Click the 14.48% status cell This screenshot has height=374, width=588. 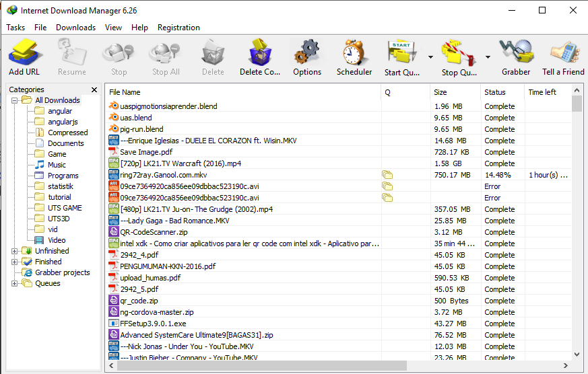click(x=502, y=175)
